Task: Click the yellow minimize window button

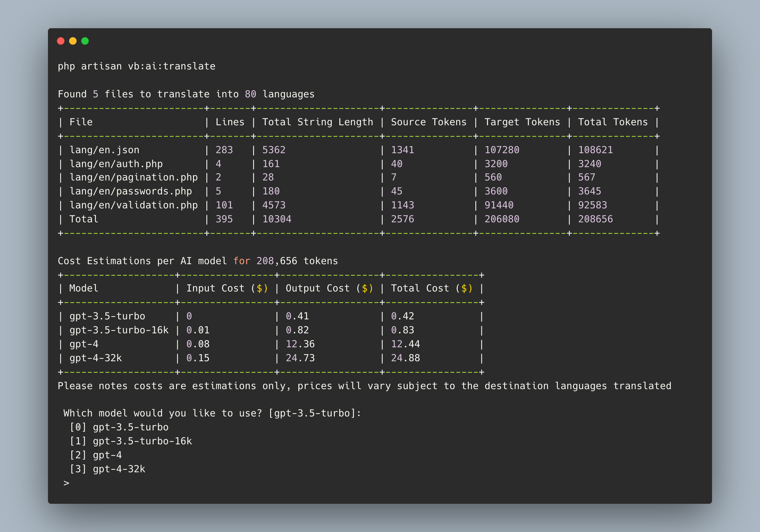Action: click(73, 41)
